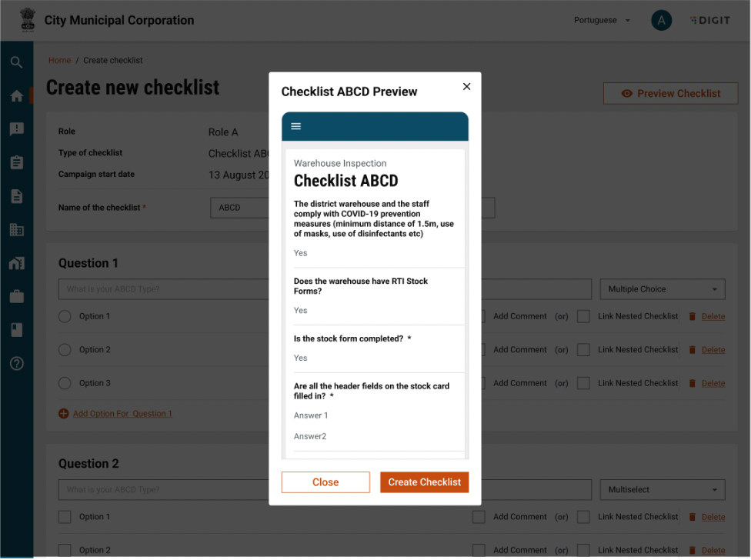Viewport: 751px width, 560px height.
Task: Select the Option 1 radio button in Question 1
Action: 65,316
